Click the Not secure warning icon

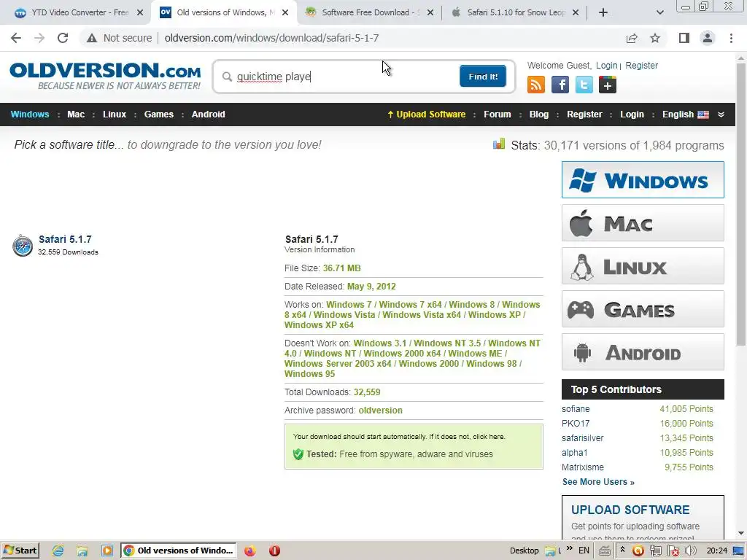pyautogui.click(x=92, y=38)
